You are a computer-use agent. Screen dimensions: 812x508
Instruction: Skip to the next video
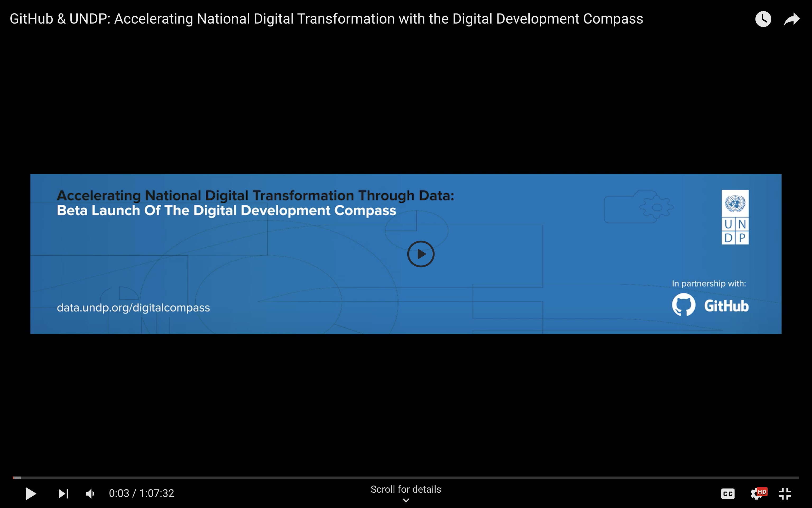[63, 493]
